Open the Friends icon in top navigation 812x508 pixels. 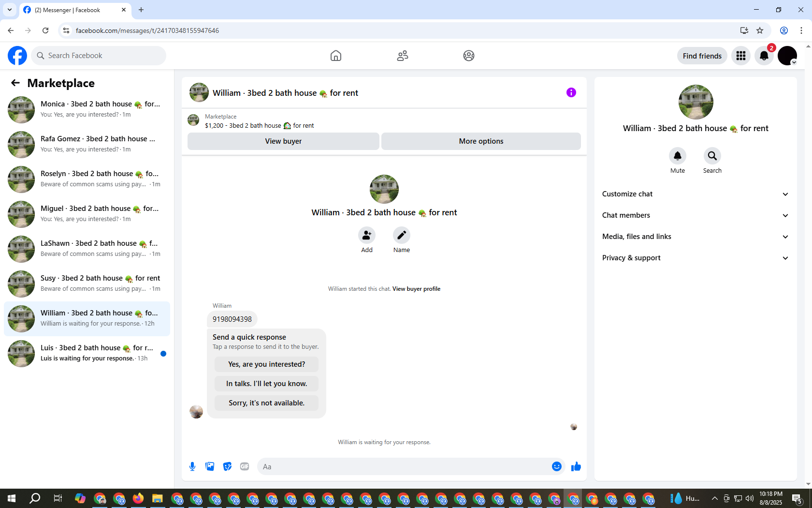pos(403,56)
